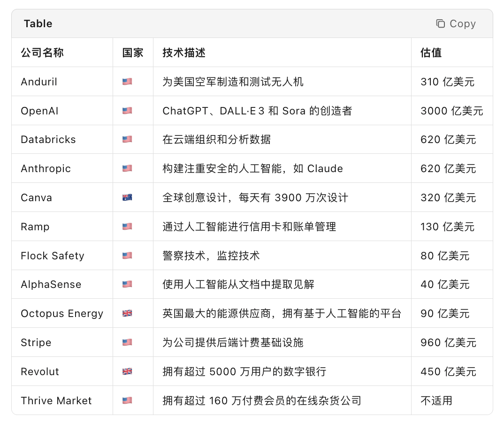Image resolution: width=504 pixels, height=423 pixels.
Task: Select the Anduril company name cell
Action: (x=62, y=82)
